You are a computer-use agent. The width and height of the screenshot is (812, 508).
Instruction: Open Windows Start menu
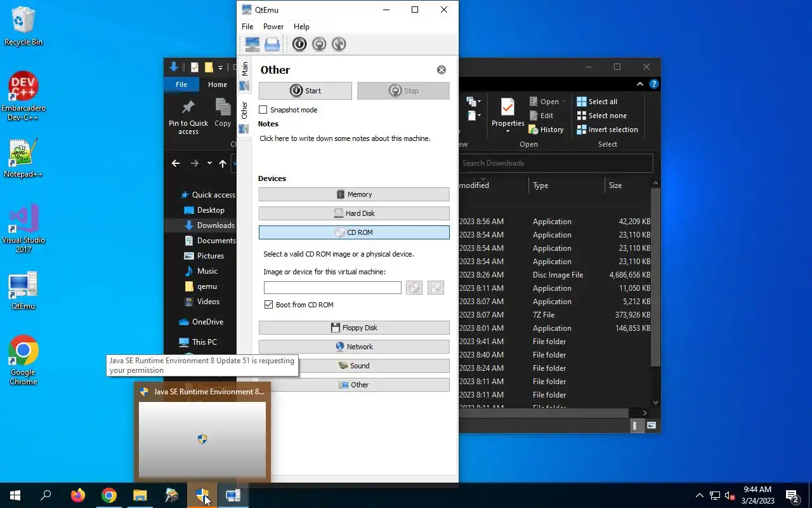[x=15, y=495]
